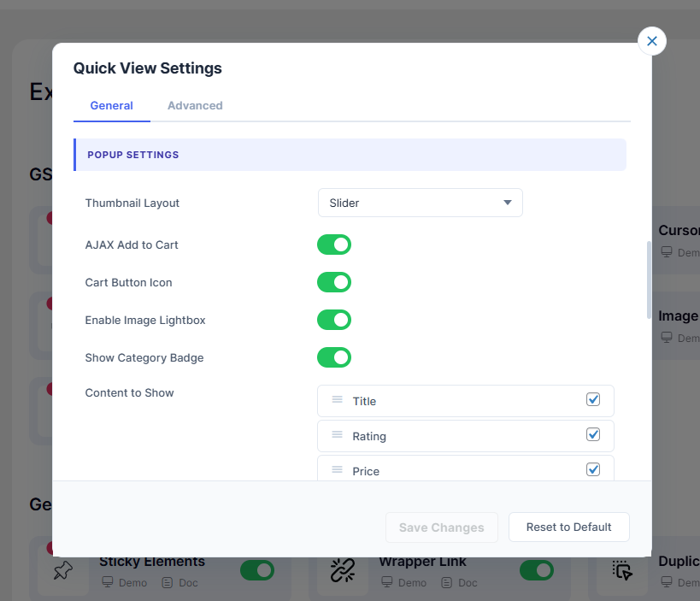This screenshot has height=601, width=700.
Task: Uncheck the Rating content checkbox
Action: click(593, 435)
